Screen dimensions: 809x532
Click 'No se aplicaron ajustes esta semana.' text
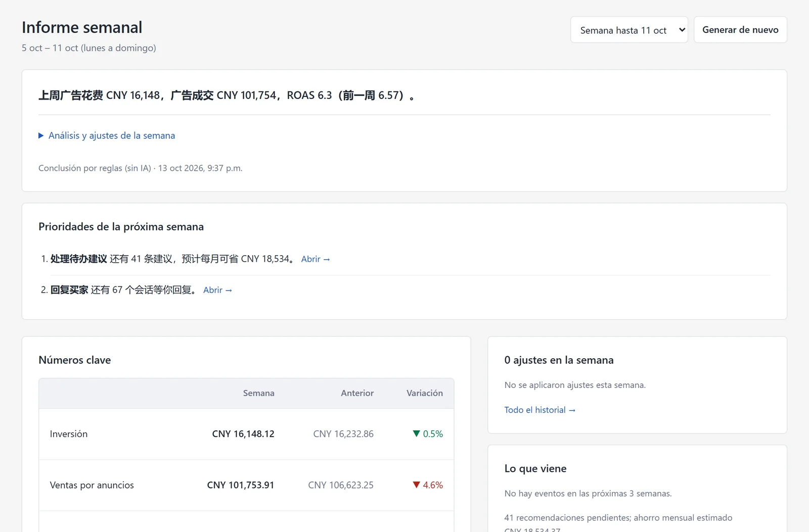click(575, 385)
